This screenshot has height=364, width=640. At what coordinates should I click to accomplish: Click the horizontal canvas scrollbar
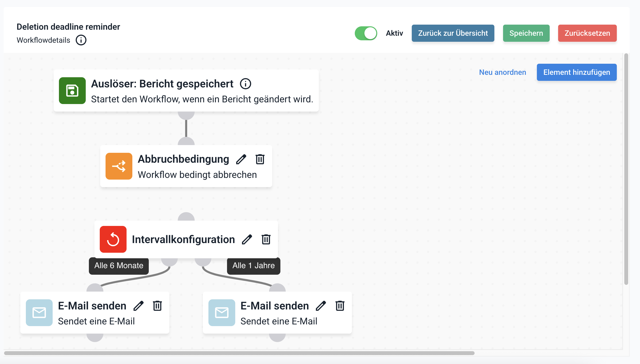[x=239, y=353]
